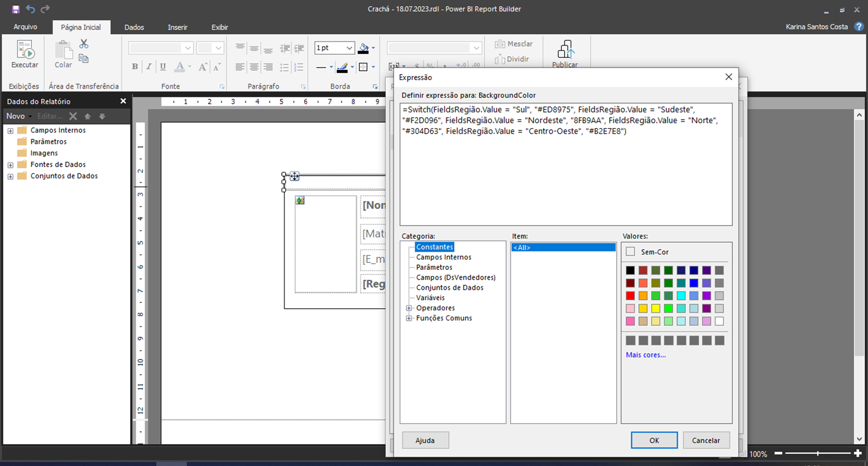Screen dimensions: 868x466
Task: Click the scissors cut icon
Action: click(x=84, y=44)
